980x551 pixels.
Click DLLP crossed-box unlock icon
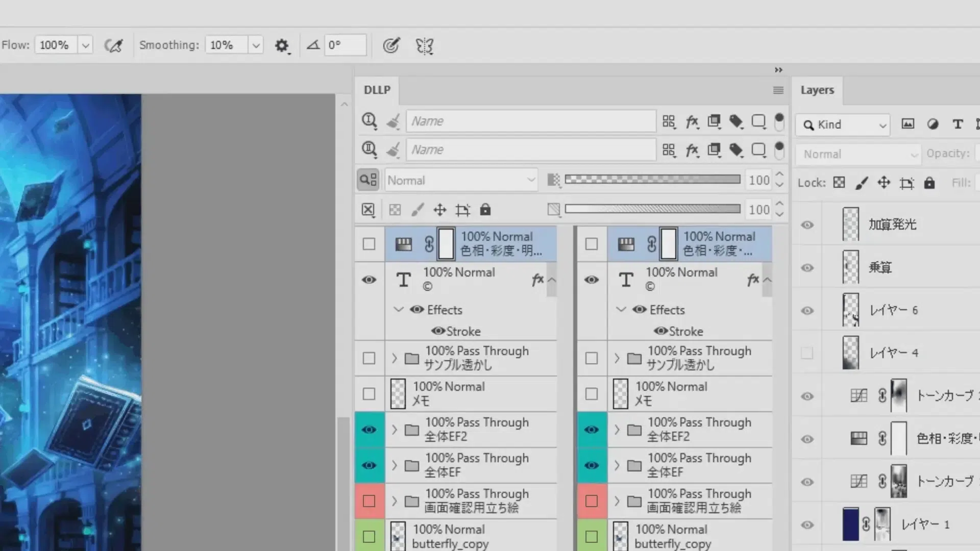[368, 210]
